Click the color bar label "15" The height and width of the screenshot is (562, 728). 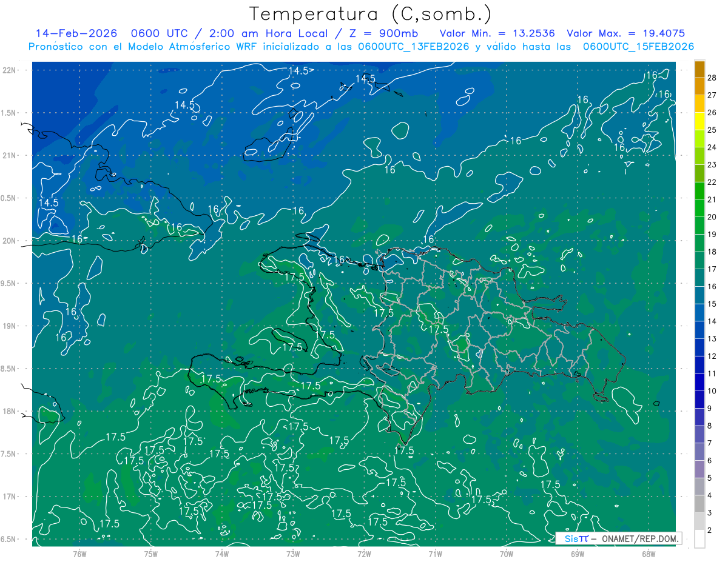[x=712, y=304]
